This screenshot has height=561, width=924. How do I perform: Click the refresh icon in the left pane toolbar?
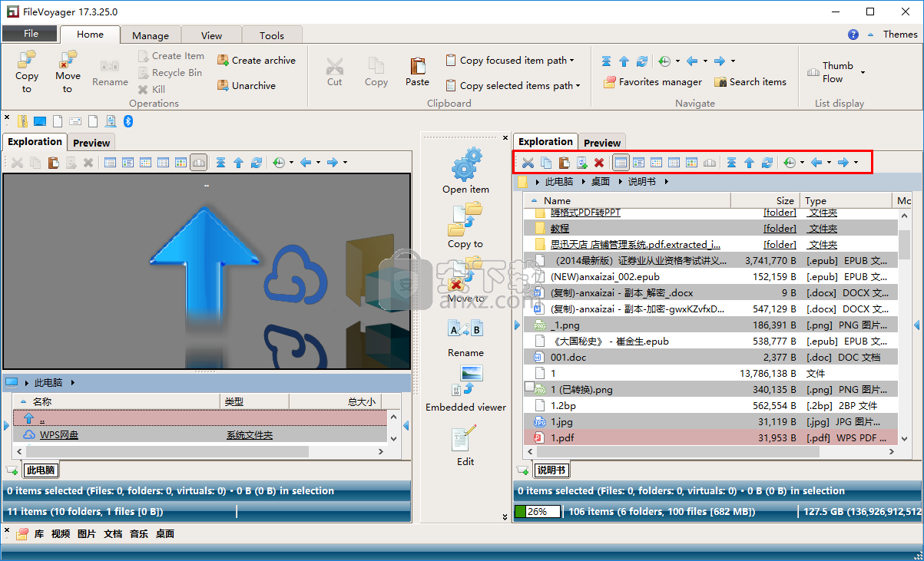tap(257, 162)
